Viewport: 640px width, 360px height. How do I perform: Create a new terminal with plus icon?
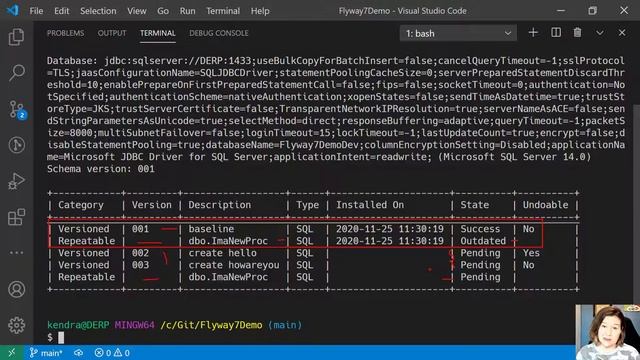[x=533, y=33]
